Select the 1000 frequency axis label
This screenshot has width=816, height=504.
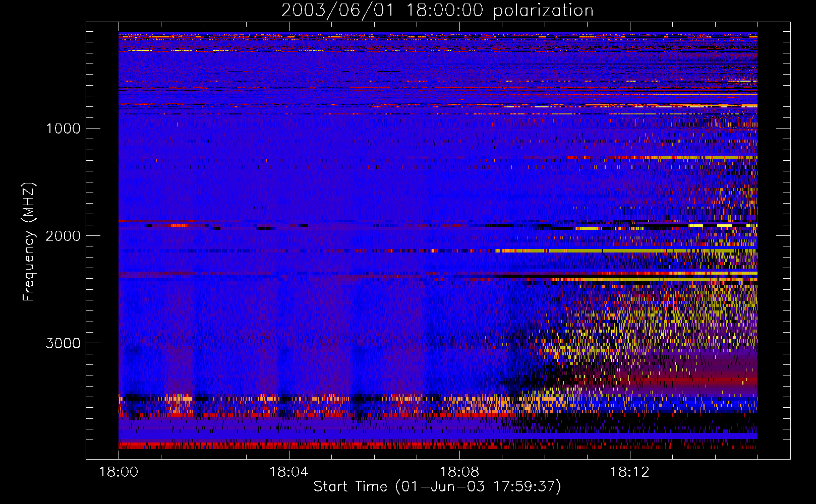tap(63, 129)
